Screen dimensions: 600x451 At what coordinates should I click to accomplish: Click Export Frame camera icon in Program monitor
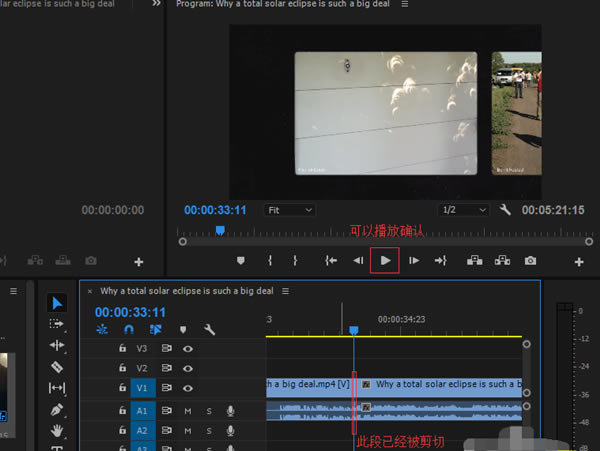coord(531,261)
